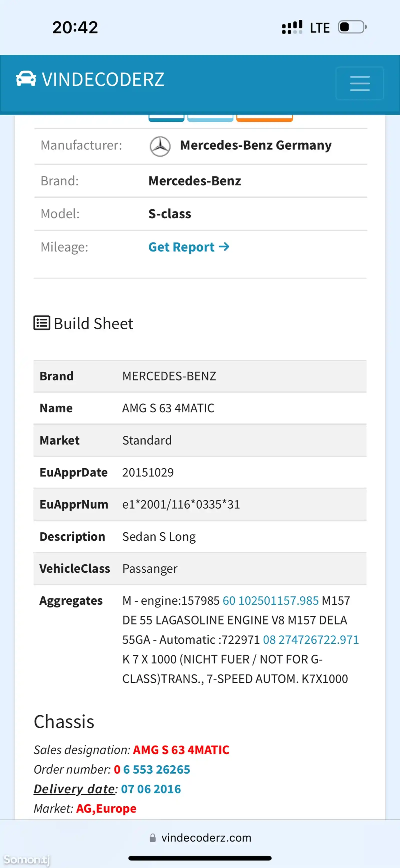
Task: Open transmission number link 08 274726722.971
Action: (x=311, y=639)
